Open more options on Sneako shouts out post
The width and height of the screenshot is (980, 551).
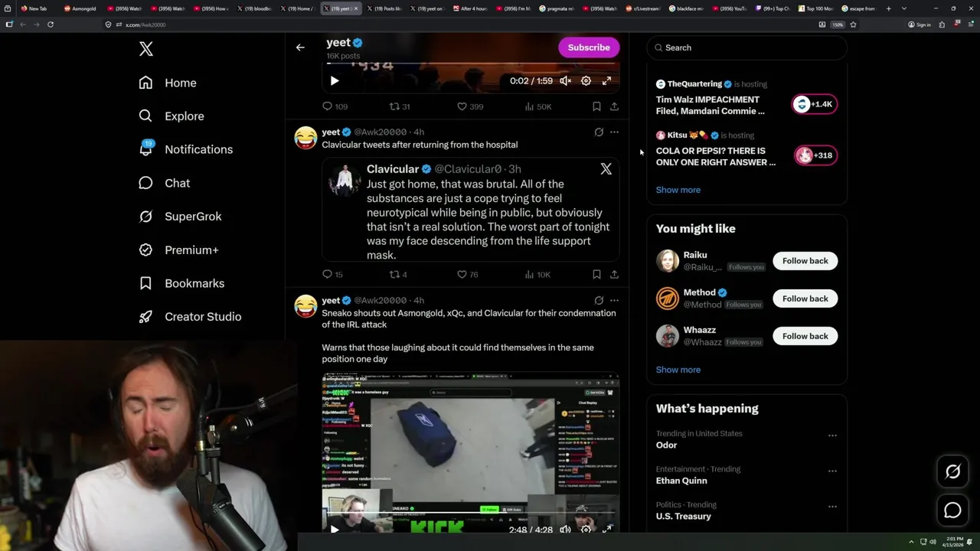pyautogui.click(x=614, y=301)
